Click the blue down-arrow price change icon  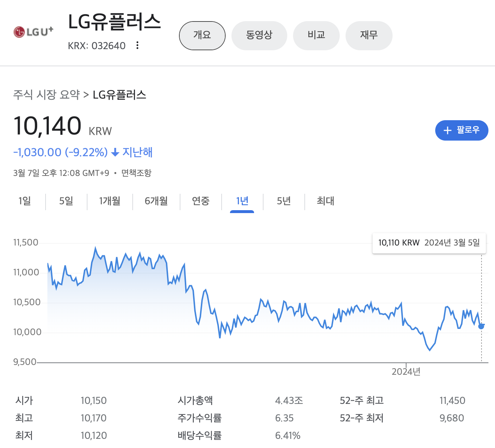pyautogui.click(x=115, y=152)
